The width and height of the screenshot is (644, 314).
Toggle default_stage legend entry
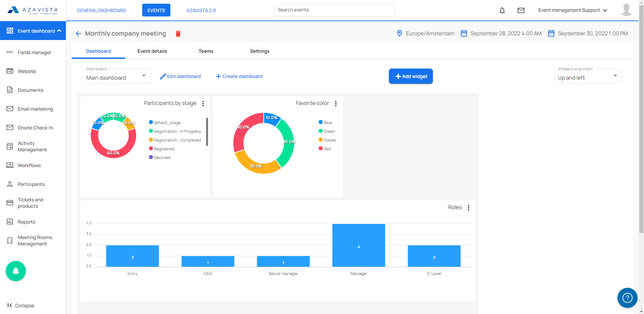pyautogui.click(x=165, y=122)
